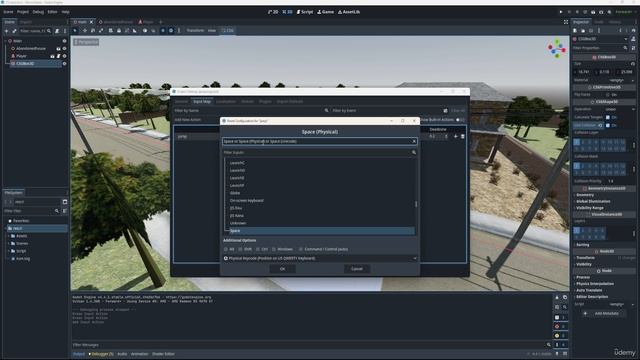Toggle Calculate Tangents checkbox
This screenshot has width=640, height=360.
point(608,118)
